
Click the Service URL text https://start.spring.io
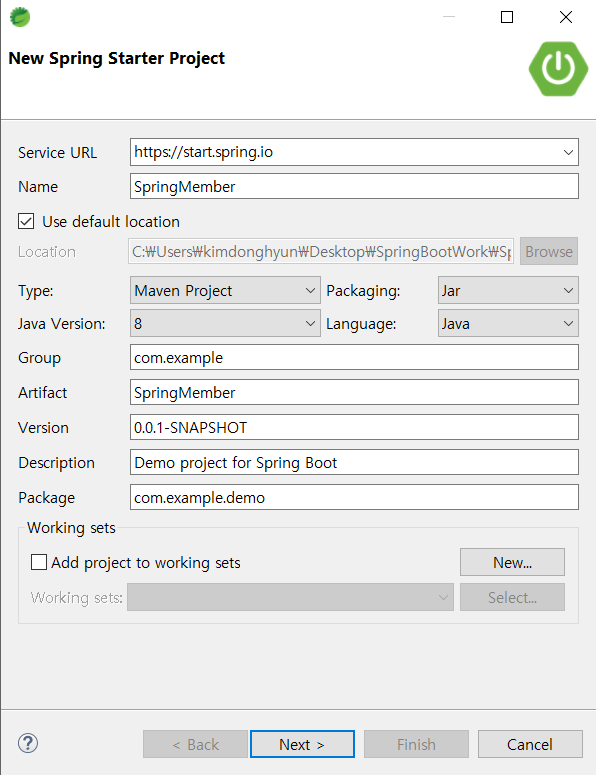[x=203, y=152]
